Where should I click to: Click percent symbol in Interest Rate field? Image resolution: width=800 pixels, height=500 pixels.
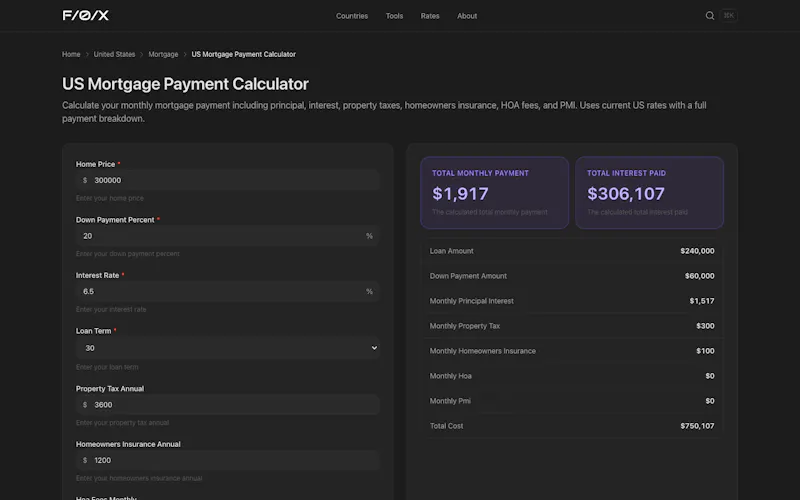tap(369, 291)
